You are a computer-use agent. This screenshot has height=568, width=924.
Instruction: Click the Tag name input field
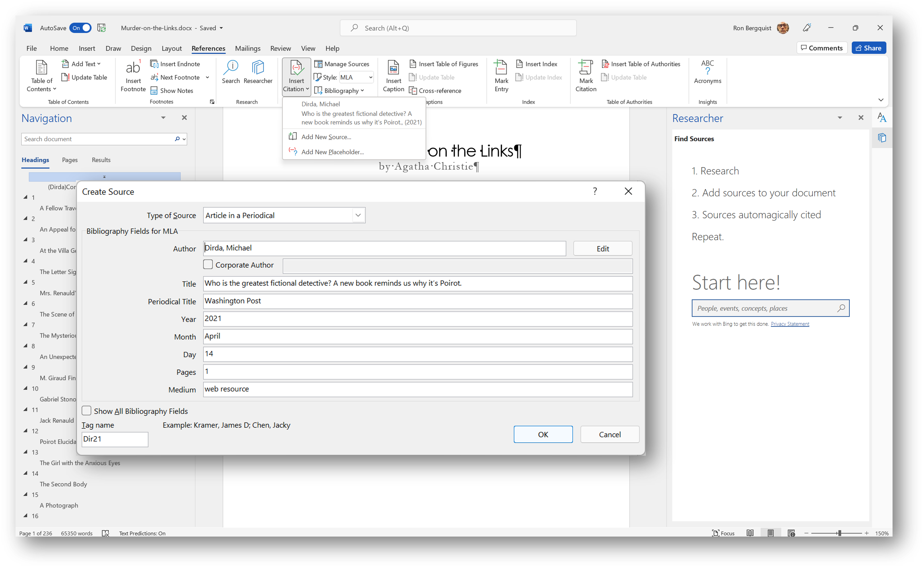(115, 439)
